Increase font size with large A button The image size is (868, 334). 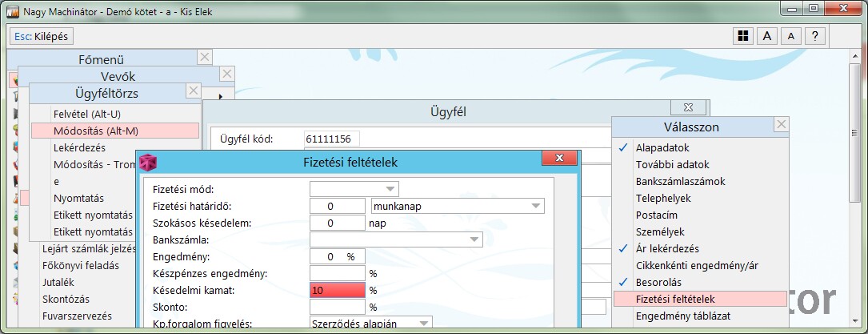pyautogui.click(x=767, y=36)
